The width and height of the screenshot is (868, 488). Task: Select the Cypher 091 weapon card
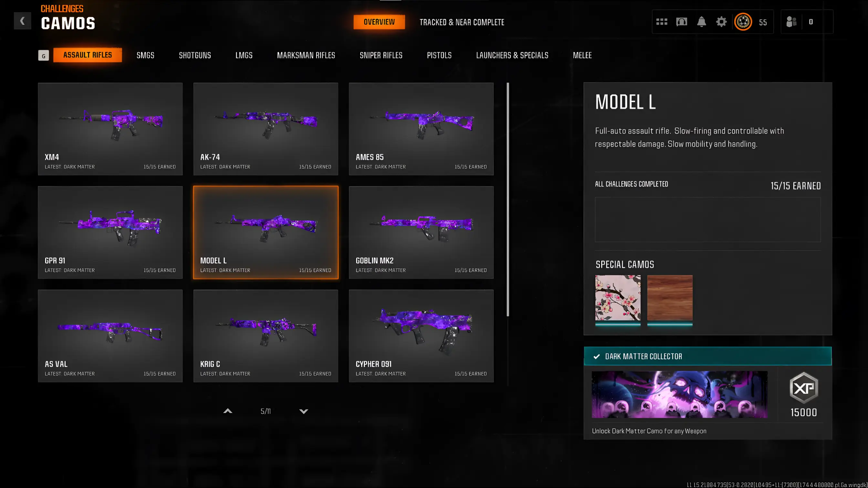421,336
